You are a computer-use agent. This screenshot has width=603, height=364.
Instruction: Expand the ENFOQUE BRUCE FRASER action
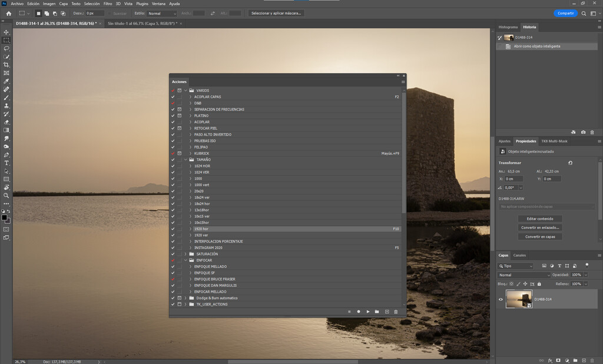click(x=190, y=279)
